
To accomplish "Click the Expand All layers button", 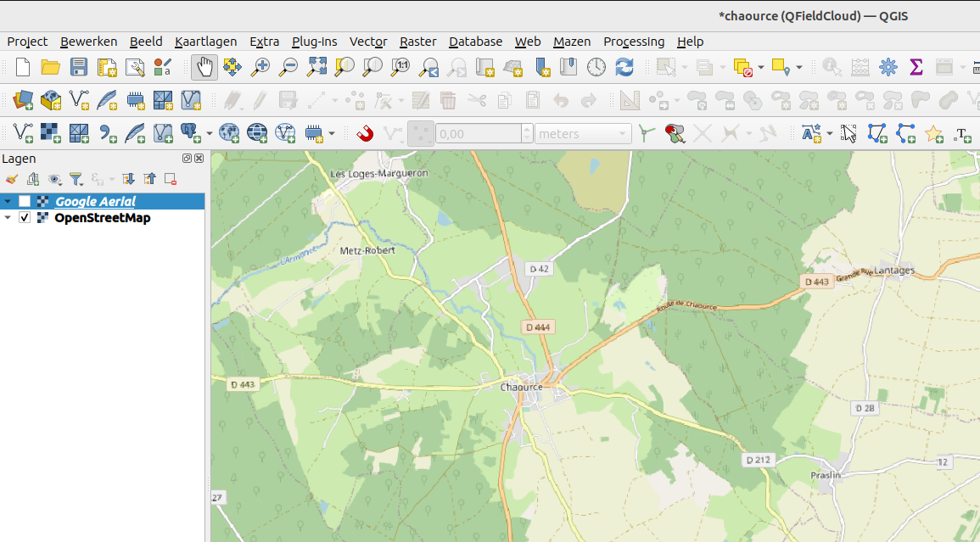I will coord(128,179).
